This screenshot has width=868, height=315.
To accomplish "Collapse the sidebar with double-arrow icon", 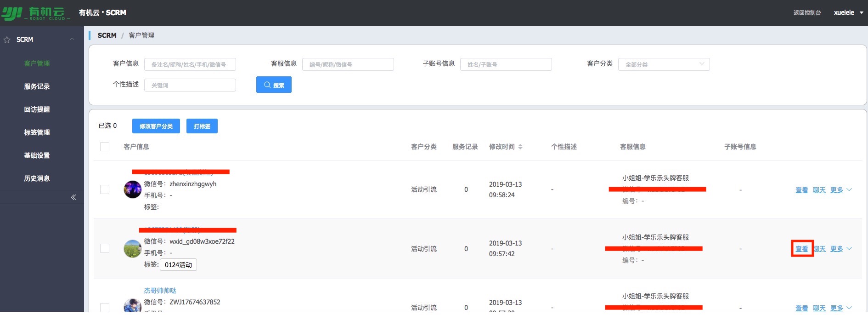I will click(73, 197).
